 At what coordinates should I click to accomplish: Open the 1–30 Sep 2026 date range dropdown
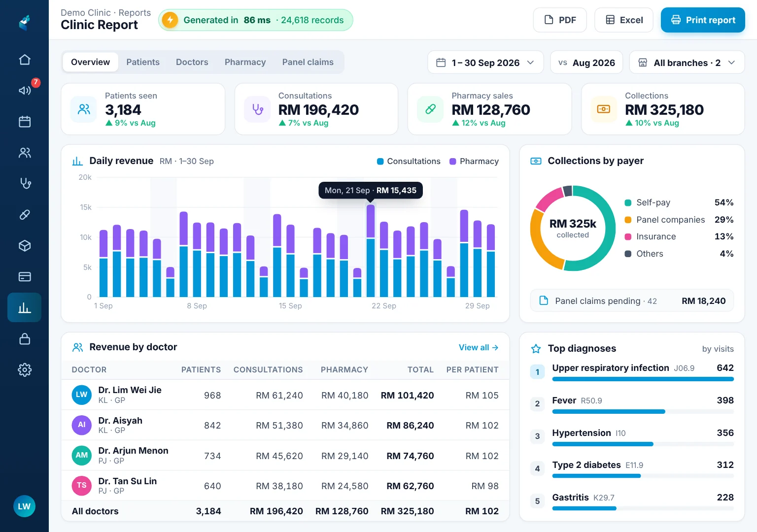coord(485,63)
